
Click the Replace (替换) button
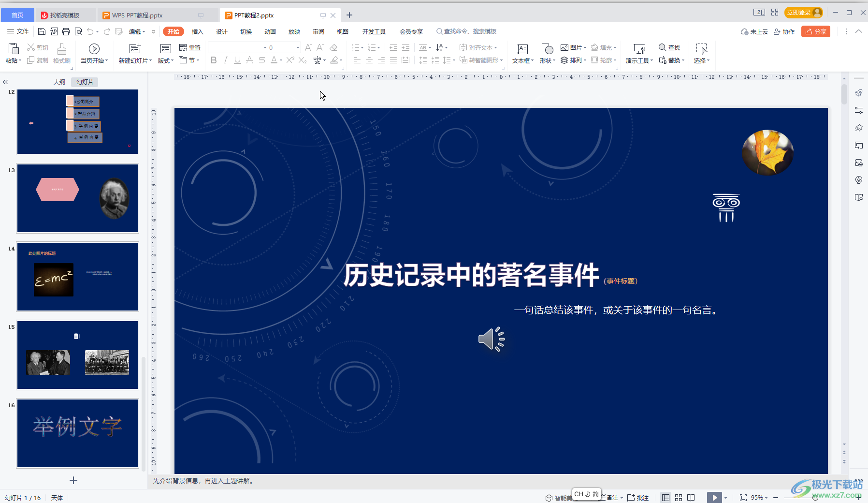[671, 60]
